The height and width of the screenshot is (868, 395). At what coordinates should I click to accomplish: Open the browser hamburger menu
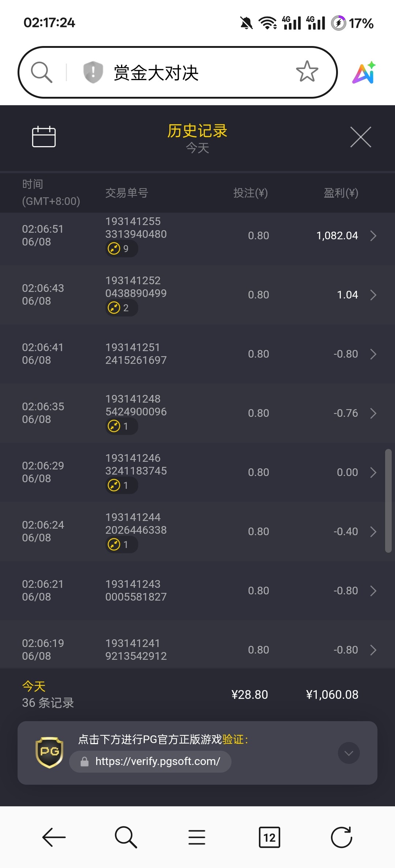coord(197,837)
